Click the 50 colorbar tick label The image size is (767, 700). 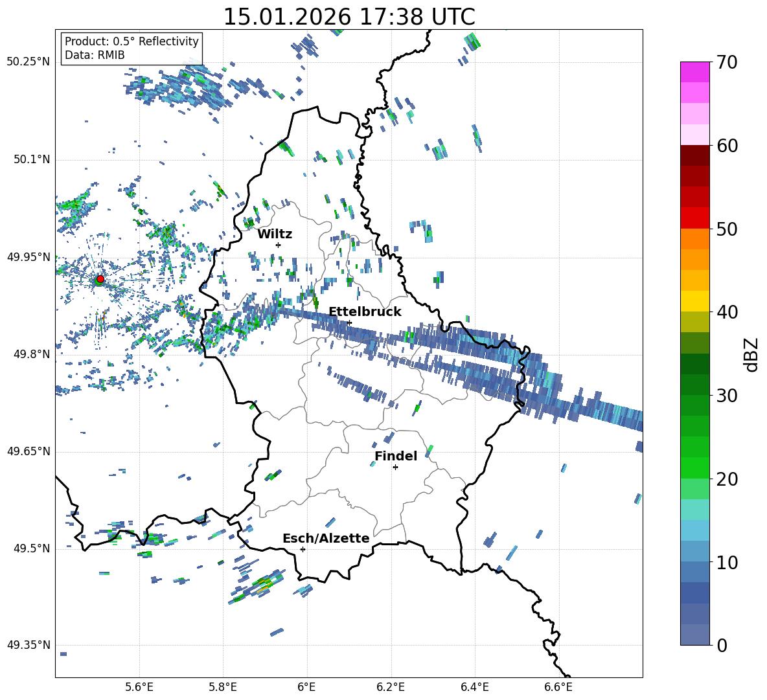[727, 229]
